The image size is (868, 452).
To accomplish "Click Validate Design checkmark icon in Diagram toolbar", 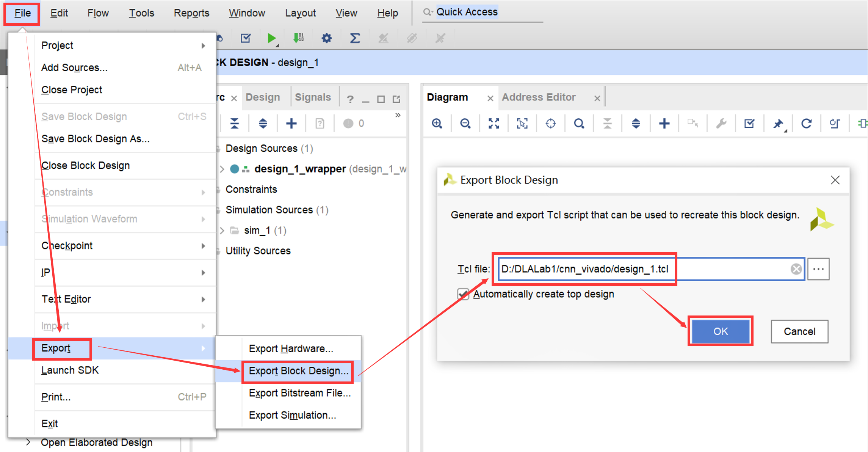I will click(749, 124).
